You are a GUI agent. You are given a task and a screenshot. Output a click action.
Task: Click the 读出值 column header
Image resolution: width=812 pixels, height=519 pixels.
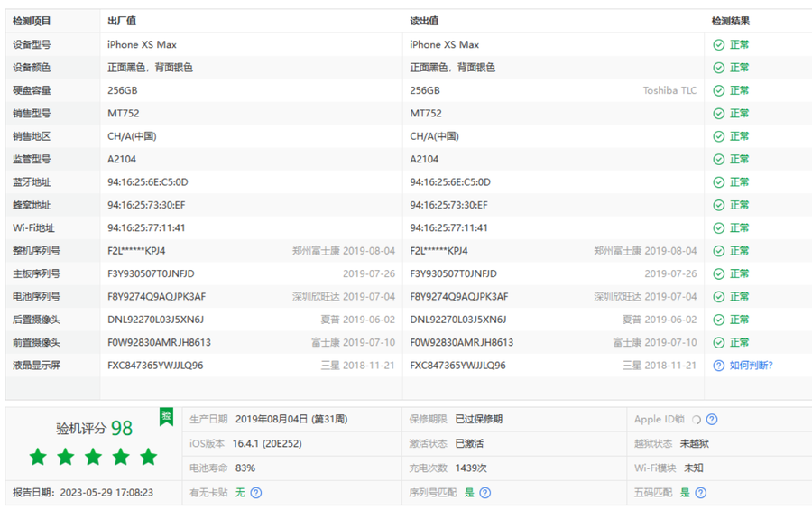[x=424, y=22]
